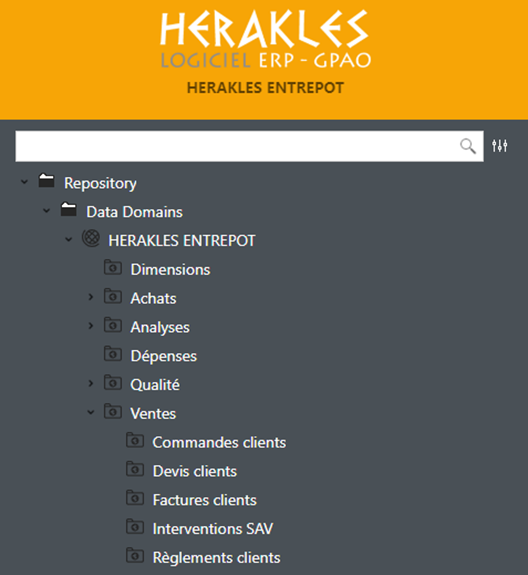
Task: Select Devis clients in the tree
Action: (x=195, y=471)
